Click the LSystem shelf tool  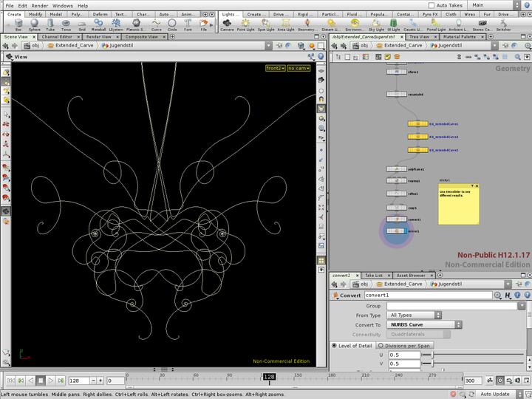(116, 24)
